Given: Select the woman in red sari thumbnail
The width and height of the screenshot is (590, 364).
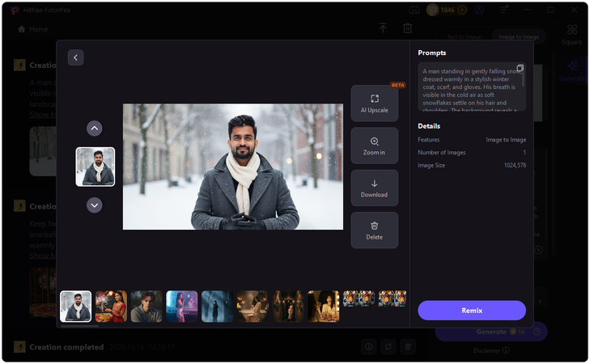Looking at the screenshot, I should tap(111, 307).
